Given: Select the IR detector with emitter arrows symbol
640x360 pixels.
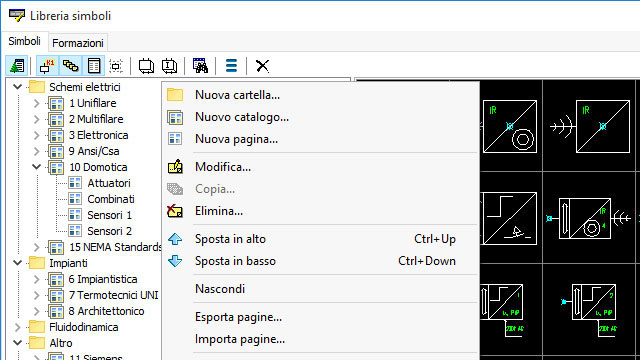Looking at the screenshot, I should (x=590, y=218).
